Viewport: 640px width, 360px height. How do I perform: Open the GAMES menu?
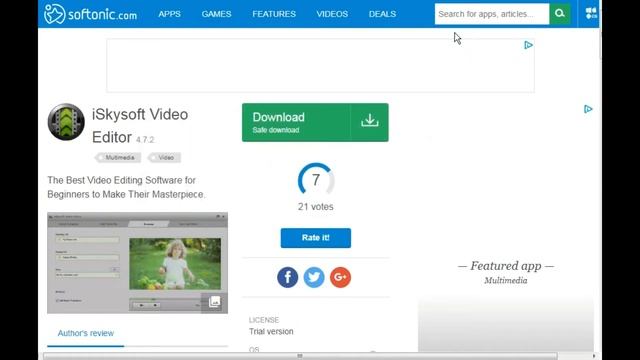pos(216,14)
